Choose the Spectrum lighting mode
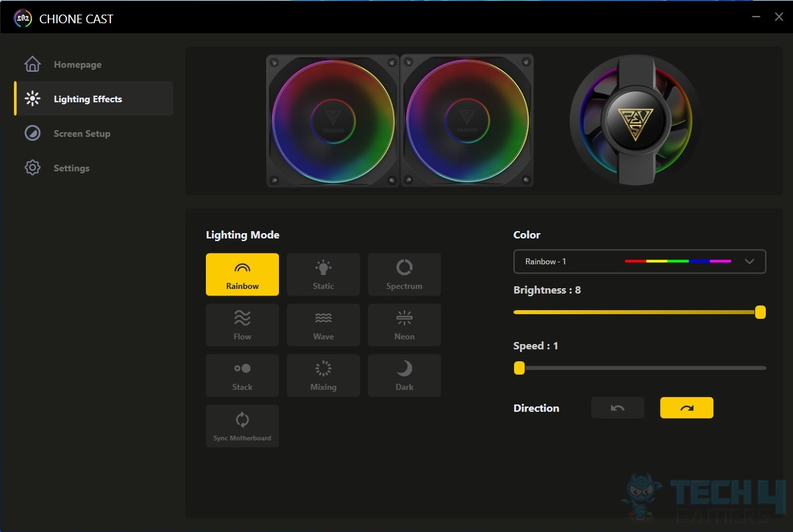The image size is (793, 532). (404, 274)
